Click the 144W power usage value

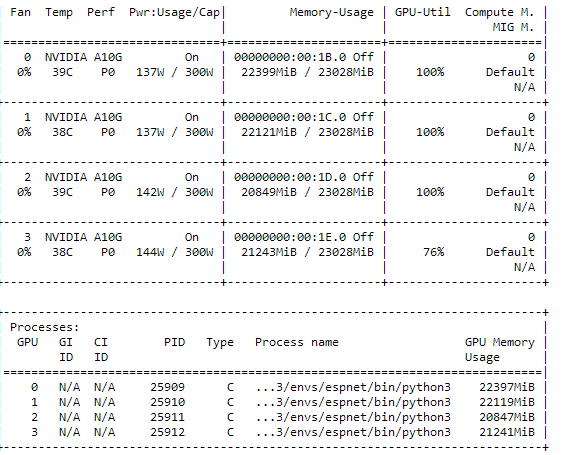(150, 252)
